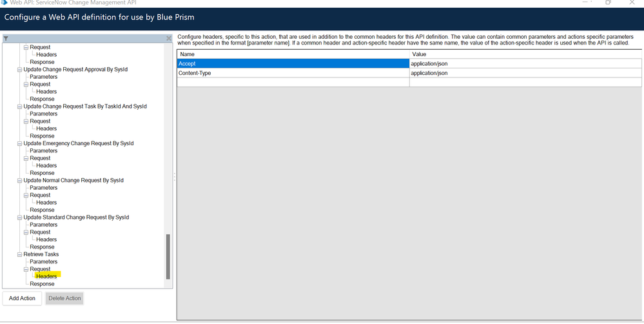This screenshot has width=644, height=324.
Task: Select highlighted Headers under Retrieve Tasks
Action: 46,277
